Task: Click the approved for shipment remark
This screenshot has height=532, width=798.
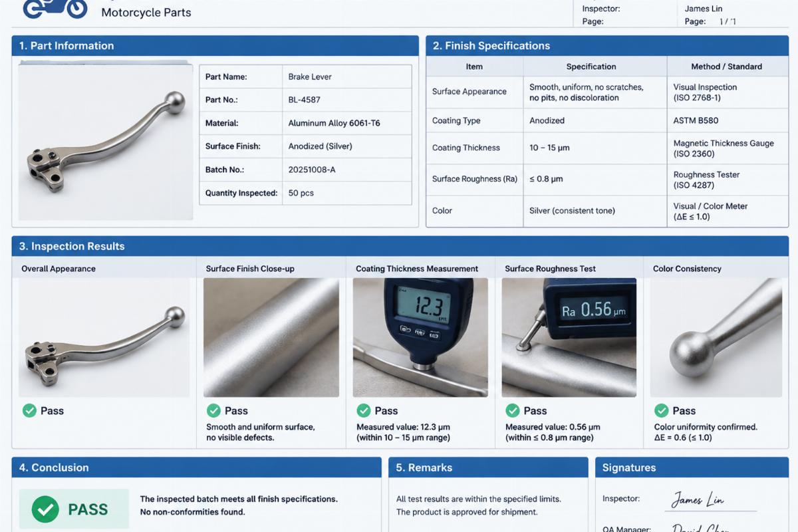Action: click(x=467, y=512)
